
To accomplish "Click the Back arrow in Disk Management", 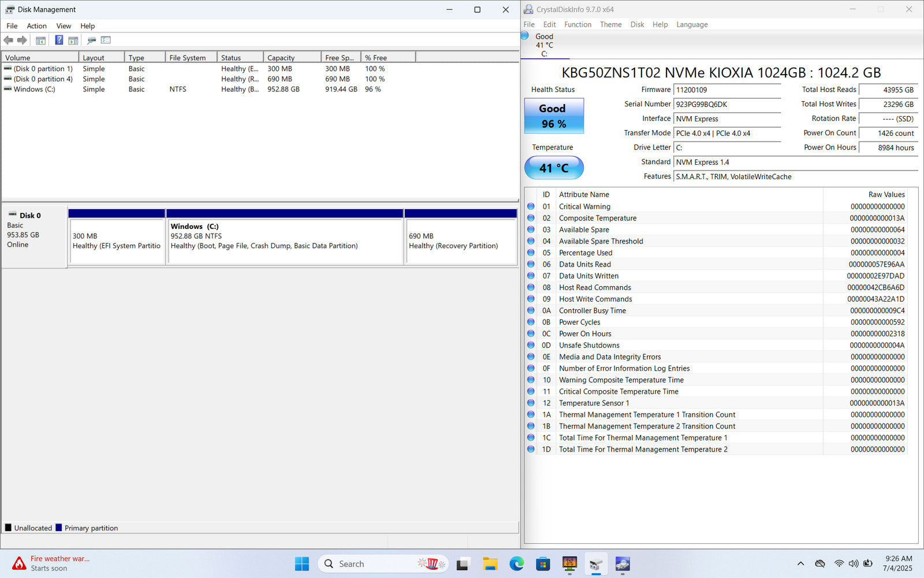I will click(9, 40).
